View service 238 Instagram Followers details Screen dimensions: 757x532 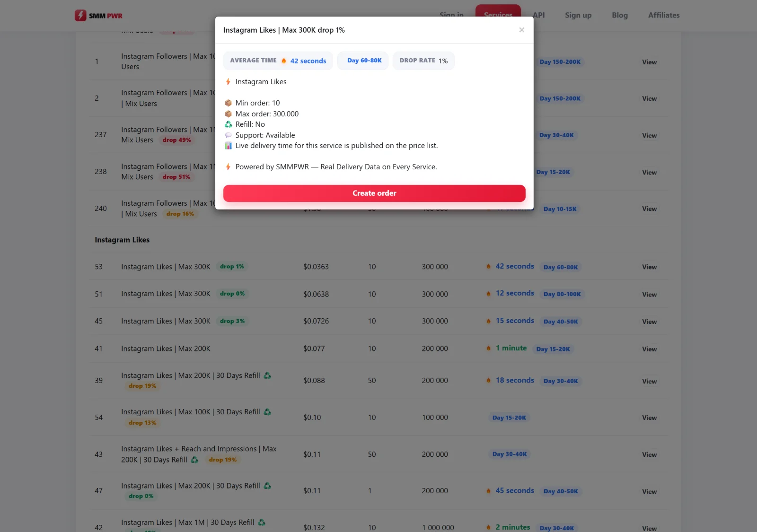[649, 173]
